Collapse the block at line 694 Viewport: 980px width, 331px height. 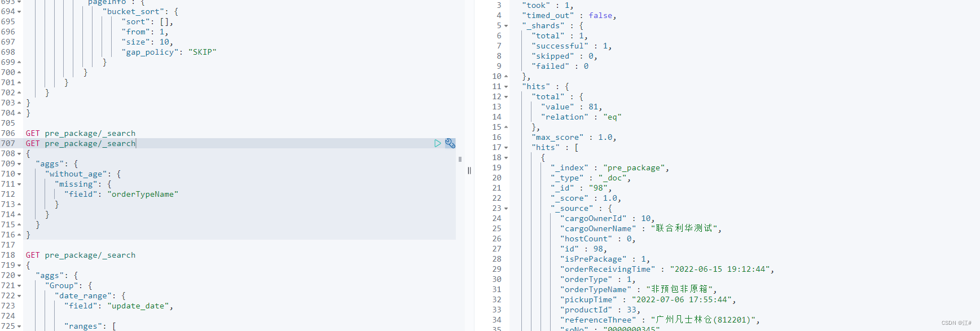[x=19, y=11]
